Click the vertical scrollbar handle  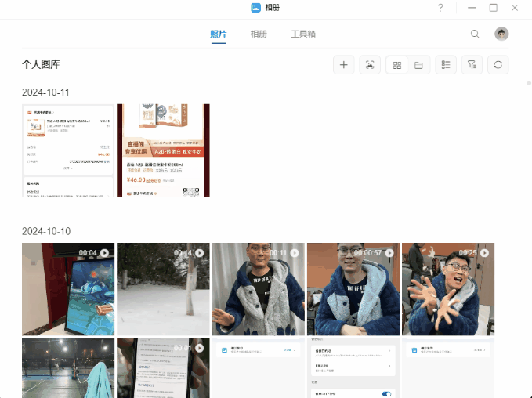coord(529,83)
